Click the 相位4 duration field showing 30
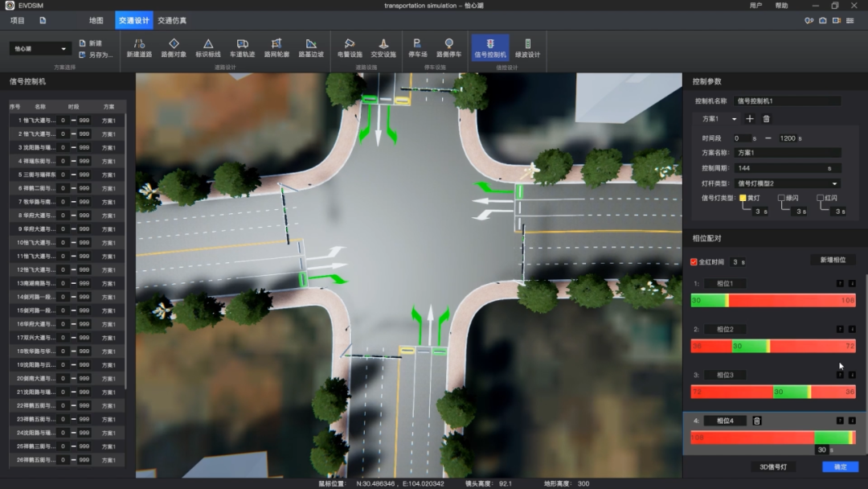 point(822,450)
